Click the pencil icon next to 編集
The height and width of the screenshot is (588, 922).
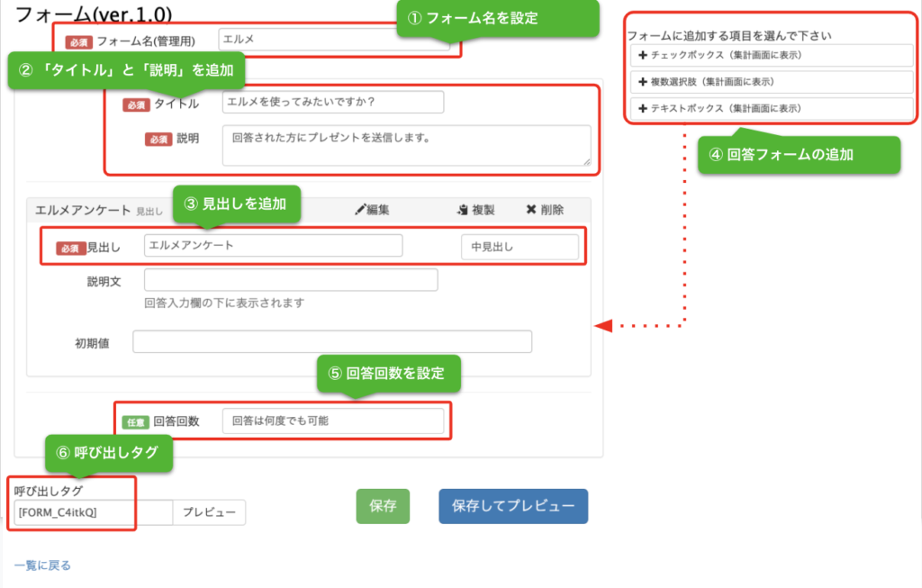pyautogui.click(x=360, y=210)
